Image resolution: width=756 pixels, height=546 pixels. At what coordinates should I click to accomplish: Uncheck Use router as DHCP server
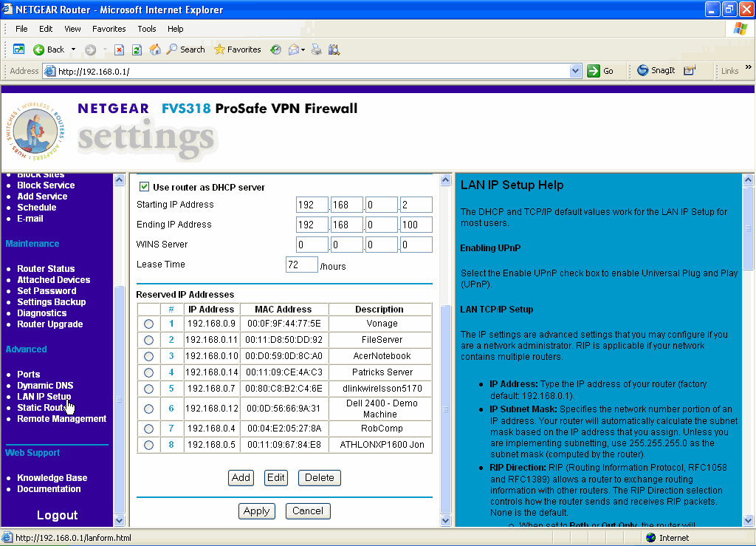(145, 187)
